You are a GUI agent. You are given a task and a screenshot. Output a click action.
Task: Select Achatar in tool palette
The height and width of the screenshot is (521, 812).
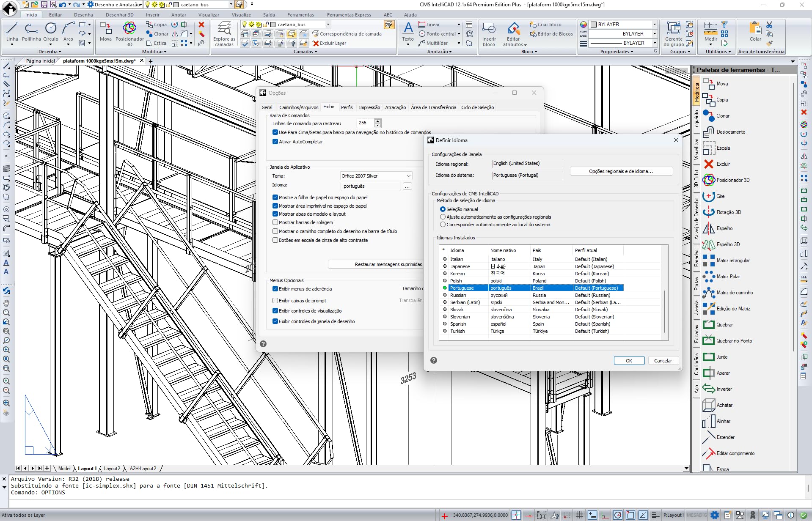click(x=718, y=405)
